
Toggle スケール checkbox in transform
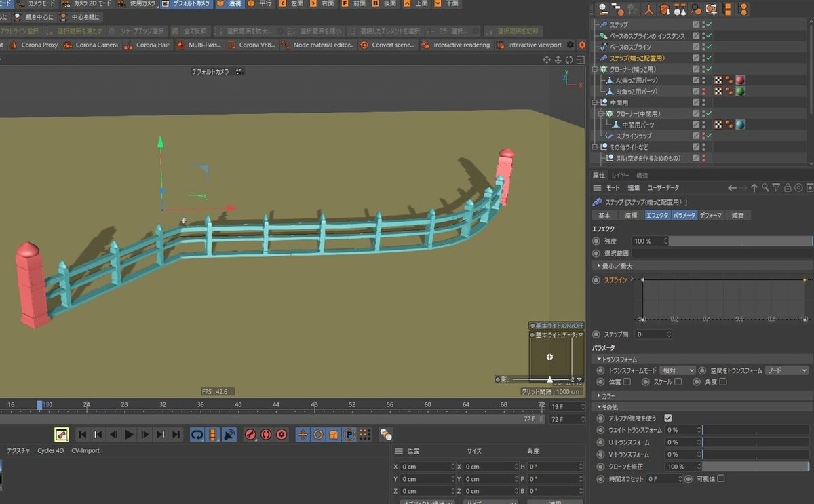[x=678, y=382]
